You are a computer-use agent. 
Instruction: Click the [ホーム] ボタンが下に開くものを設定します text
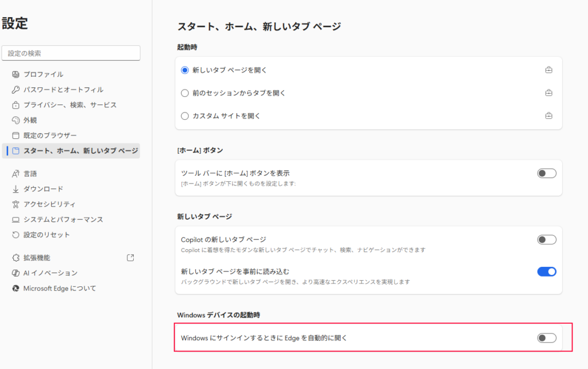click(x=238, y=184)
